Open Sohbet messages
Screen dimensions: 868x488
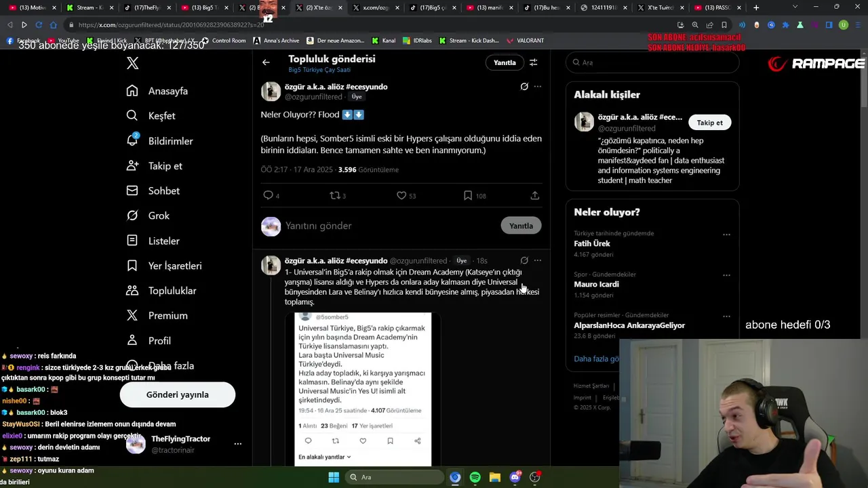coord(153,191)
